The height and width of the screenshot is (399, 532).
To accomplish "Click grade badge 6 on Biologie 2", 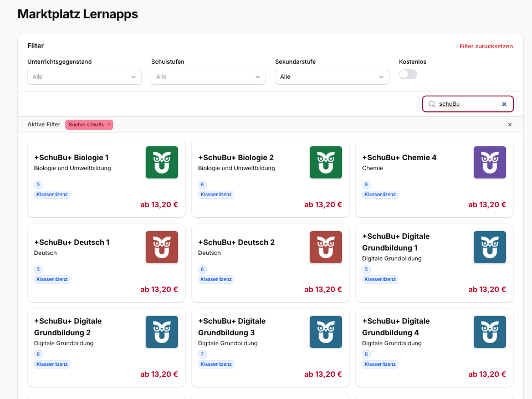I will [202, 185].
